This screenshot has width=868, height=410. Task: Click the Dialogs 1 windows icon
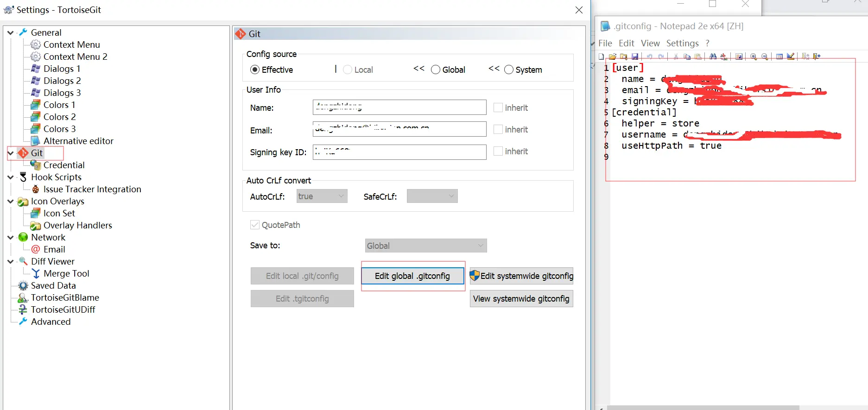pos(36,69)
